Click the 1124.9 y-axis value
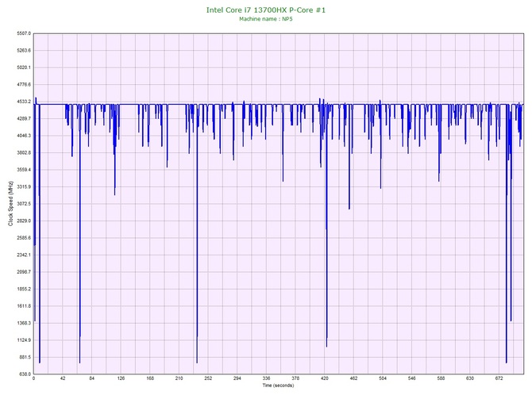This screenshot has width=532, height=399. (x=24, y=340)
